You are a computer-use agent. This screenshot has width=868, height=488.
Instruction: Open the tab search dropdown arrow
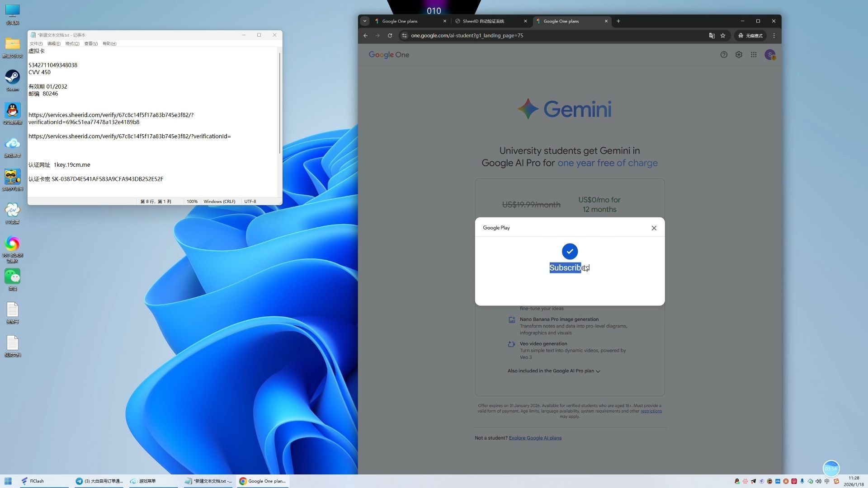coord(365,21)
